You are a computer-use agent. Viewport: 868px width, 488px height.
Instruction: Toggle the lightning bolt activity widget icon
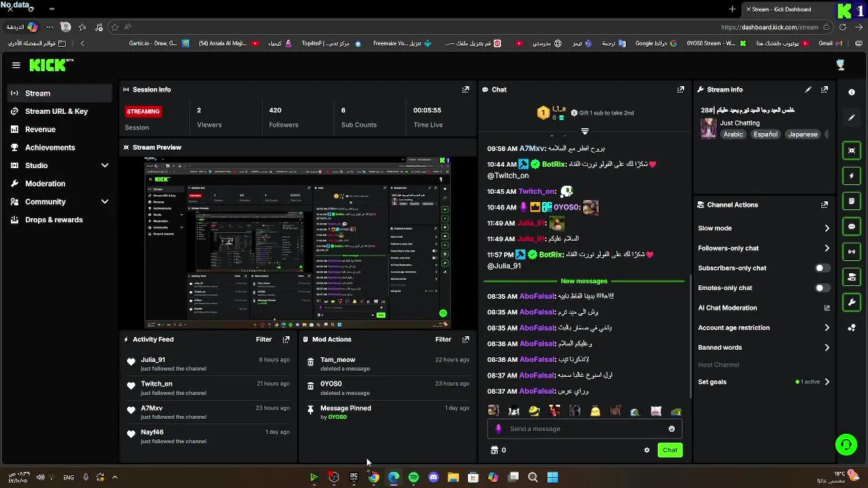point(852,176)
